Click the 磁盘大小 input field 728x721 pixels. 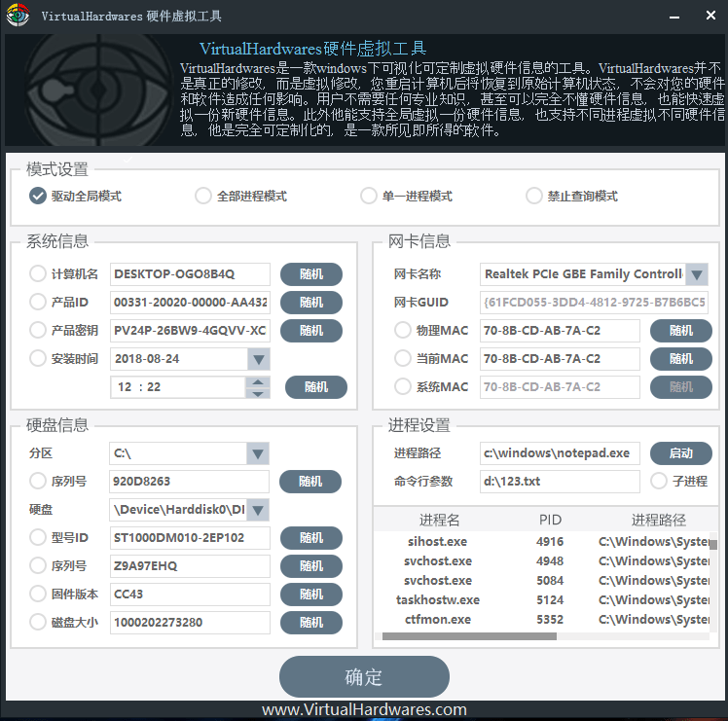(190, 623)
